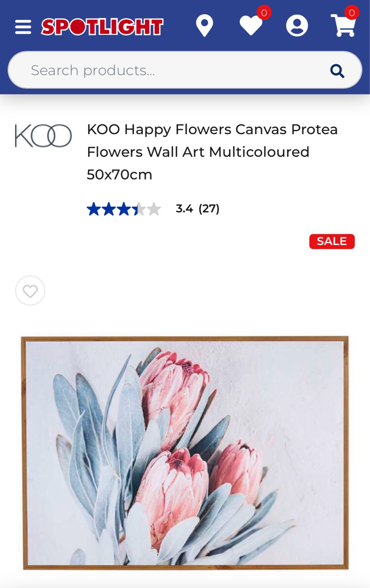The width and height of the screenshot is (370, 588).
Task: View wishlist from header heart icon
Action: coord(251,26)
